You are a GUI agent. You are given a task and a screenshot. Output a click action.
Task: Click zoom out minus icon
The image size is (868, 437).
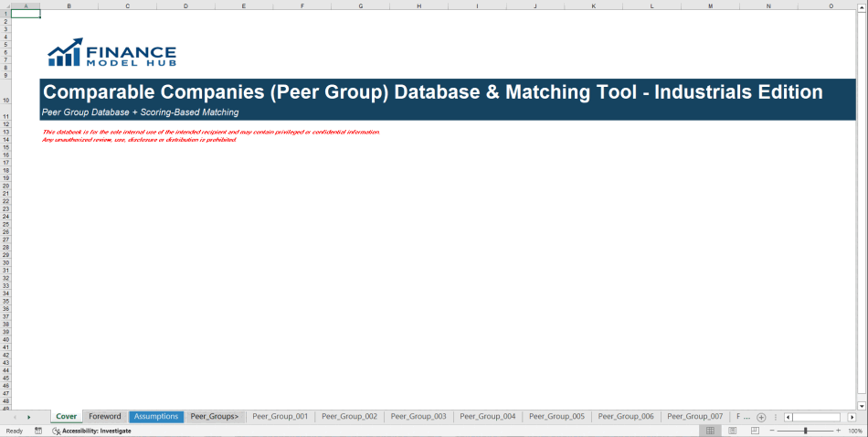(x=772, y=431)
